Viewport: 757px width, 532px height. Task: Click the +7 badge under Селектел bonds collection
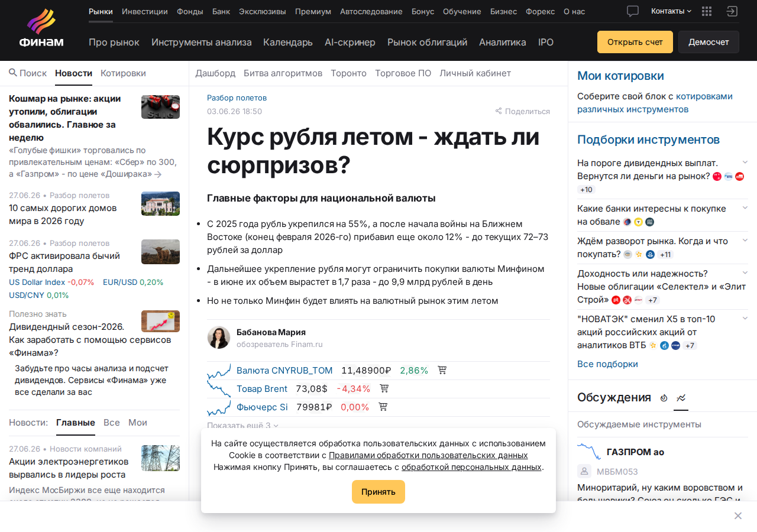coord(652,300)
